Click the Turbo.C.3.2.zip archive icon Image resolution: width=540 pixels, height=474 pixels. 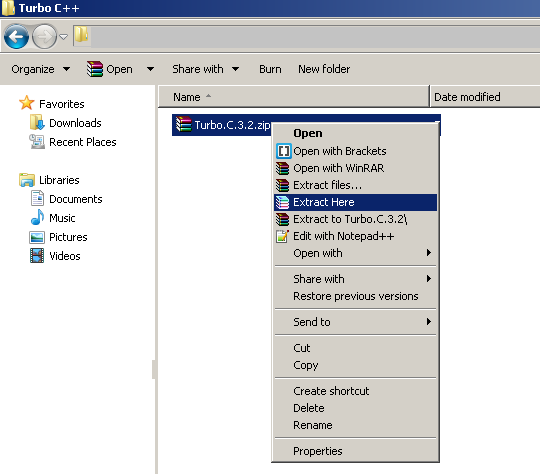point(183,124)
